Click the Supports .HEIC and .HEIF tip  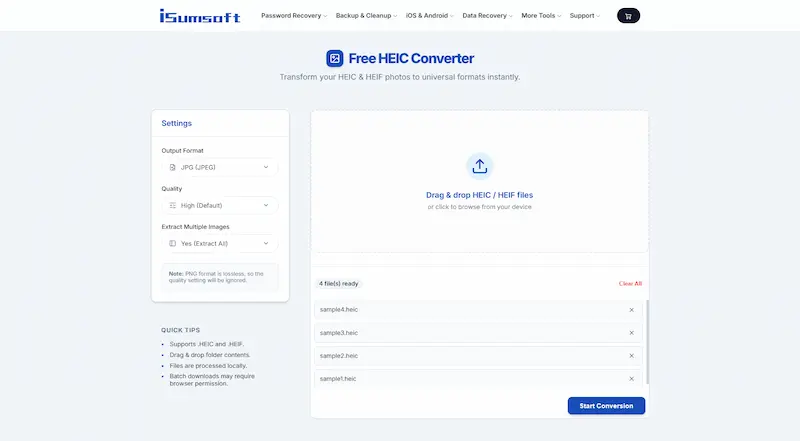pyautogui.click(x=207, y=344)
